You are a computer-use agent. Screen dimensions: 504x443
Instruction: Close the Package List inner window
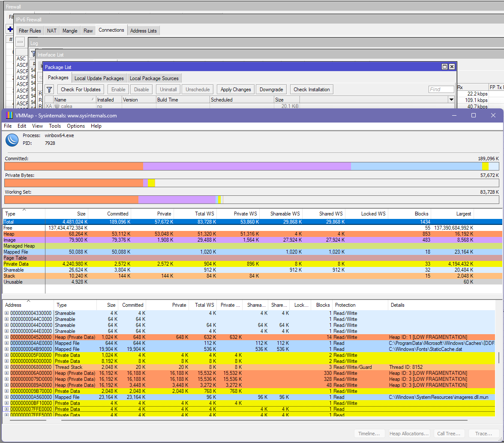click(x=452, y=67)
